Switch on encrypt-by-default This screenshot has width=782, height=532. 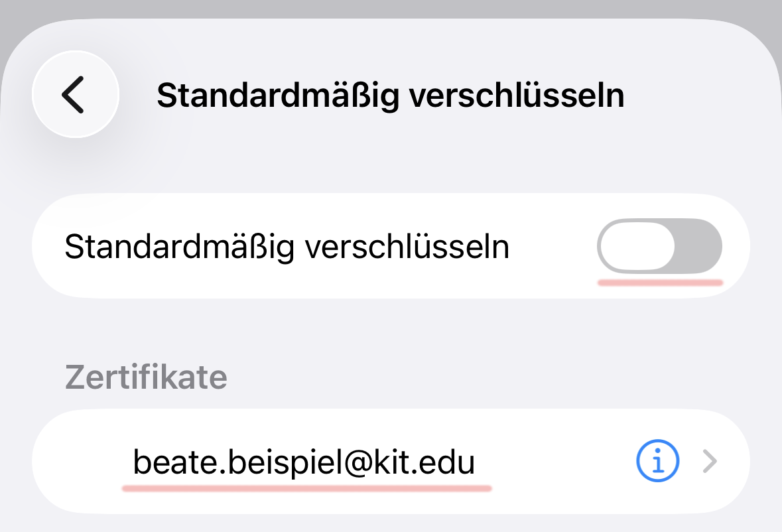pyautogui.click(x=659, y=247)
